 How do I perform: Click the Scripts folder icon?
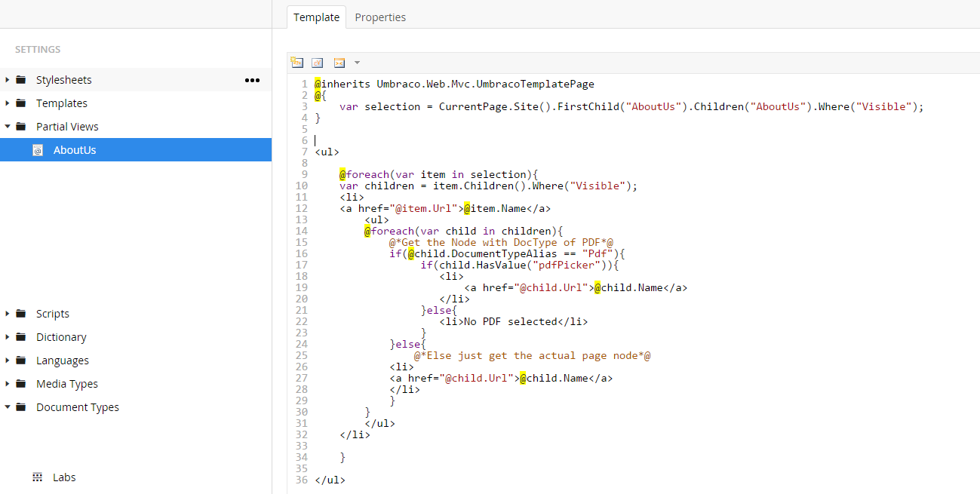(20, 314)
